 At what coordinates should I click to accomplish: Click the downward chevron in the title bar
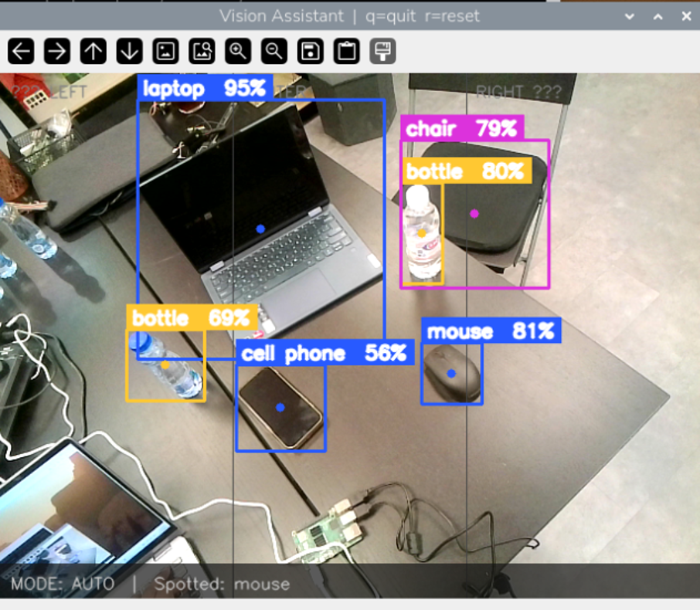(630, 16)
